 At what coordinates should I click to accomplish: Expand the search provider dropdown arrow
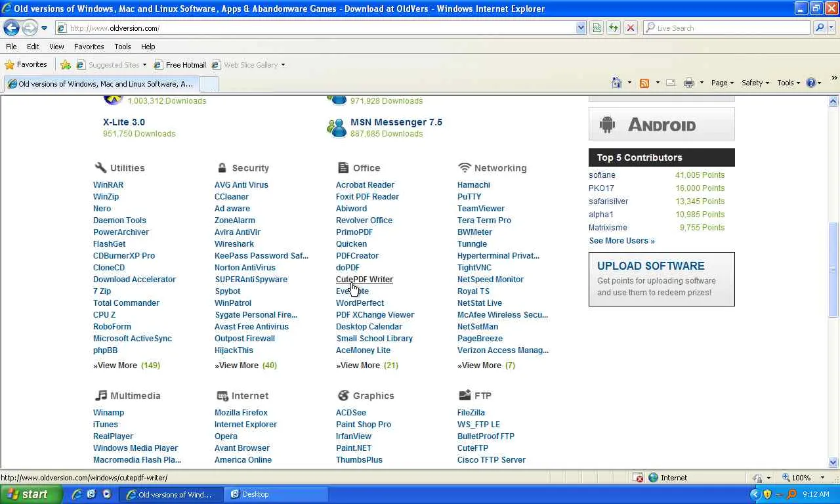[831, 28]
